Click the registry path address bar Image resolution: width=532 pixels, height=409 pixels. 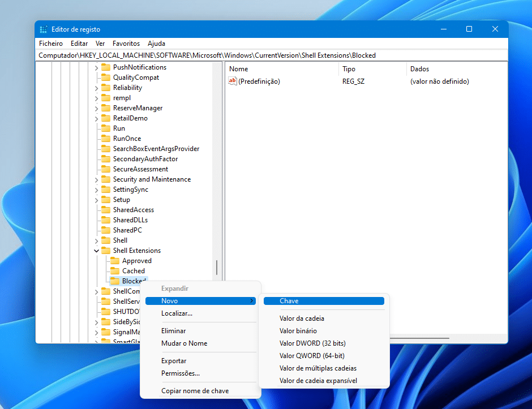pyautogui.click(x=272, y=55)
